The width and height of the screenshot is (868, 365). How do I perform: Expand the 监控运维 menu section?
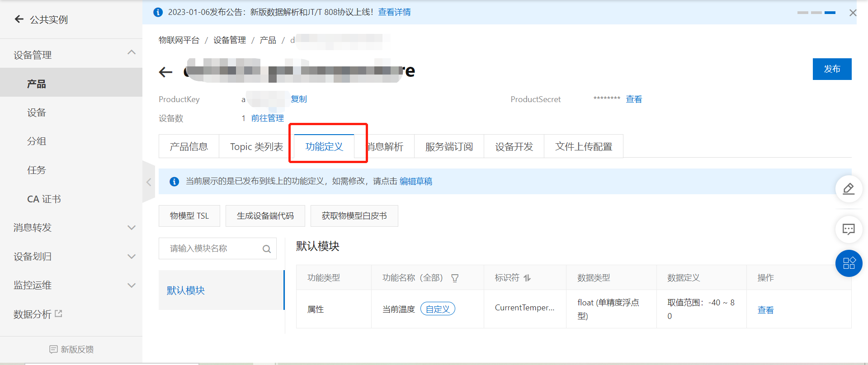[132, 285]
